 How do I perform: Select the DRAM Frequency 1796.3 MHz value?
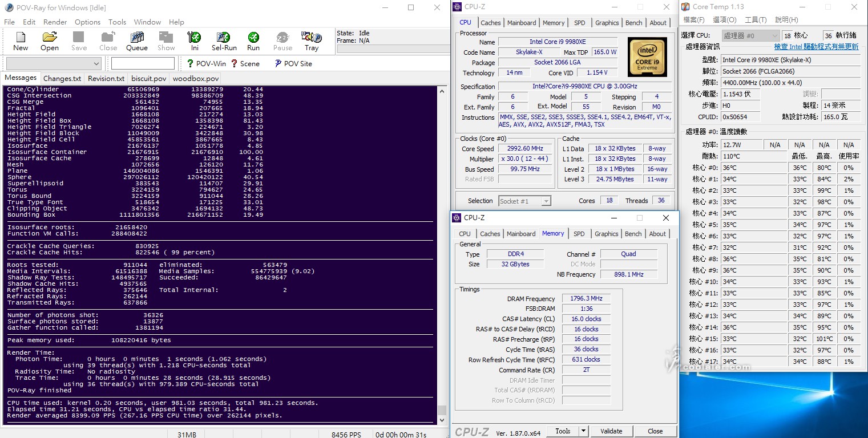(586, 298)
